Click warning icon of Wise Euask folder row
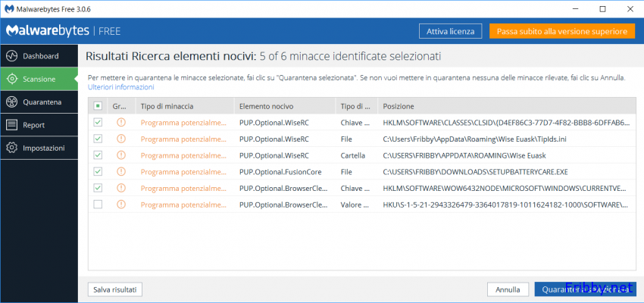This screenshot has height=303, width=644. 120,155
